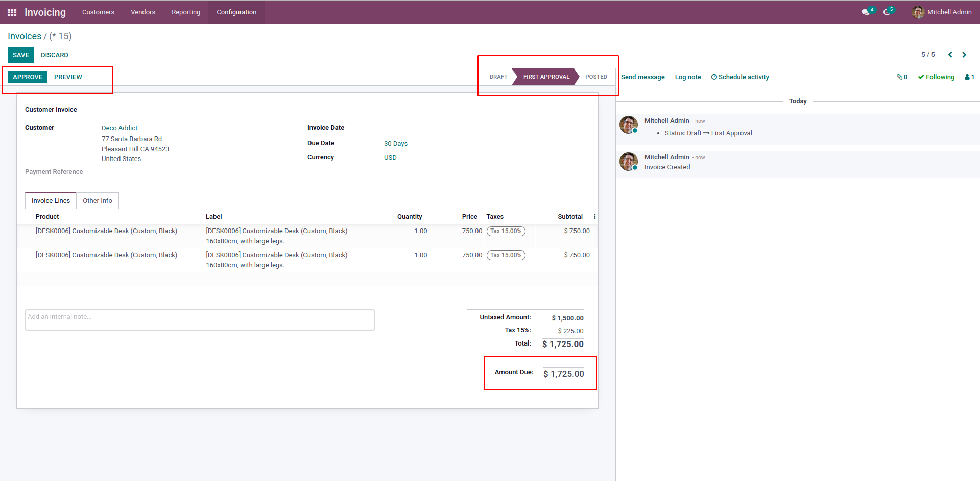Viewport: 980px width, 481px height.
Task: Open the Deco Addict customer link
Action: [119, 128]
